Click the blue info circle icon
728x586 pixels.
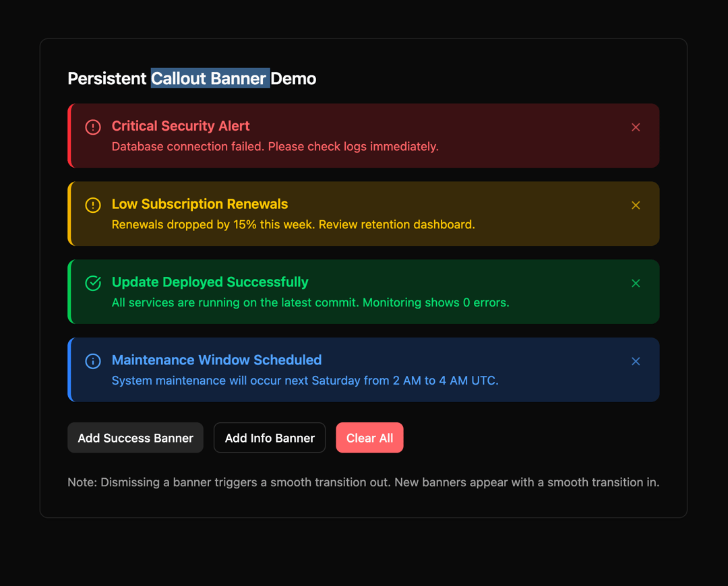tap(93, 361)
